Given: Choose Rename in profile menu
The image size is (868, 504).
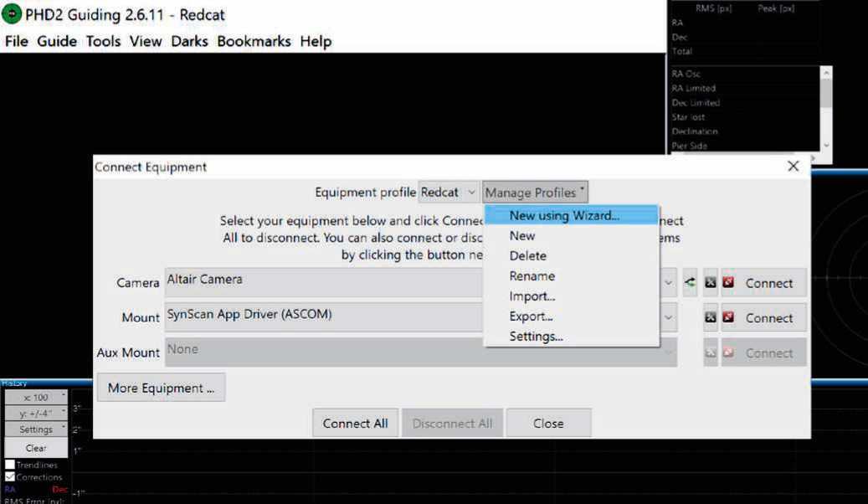Looking at the screenshot, I should [572, 275].
